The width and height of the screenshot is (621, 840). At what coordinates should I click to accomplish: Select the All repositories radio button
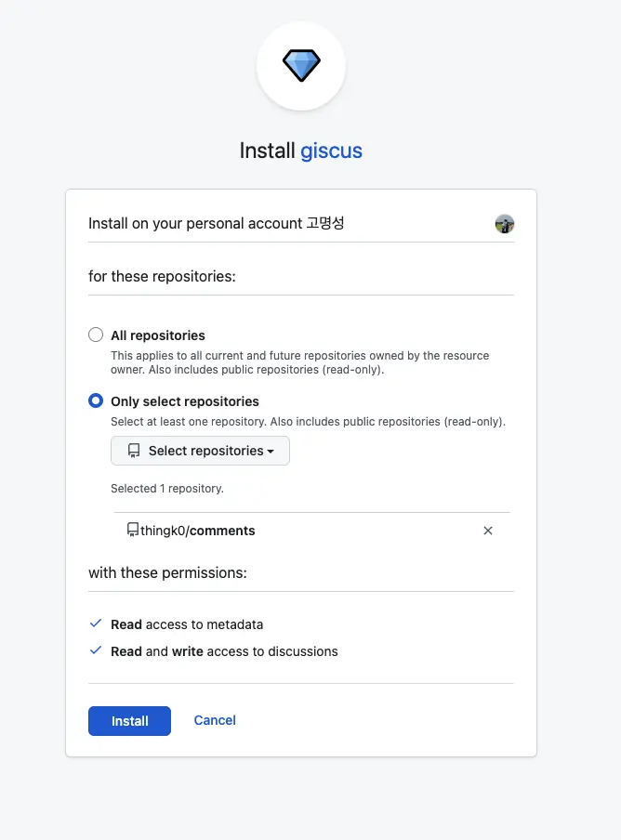96,335
